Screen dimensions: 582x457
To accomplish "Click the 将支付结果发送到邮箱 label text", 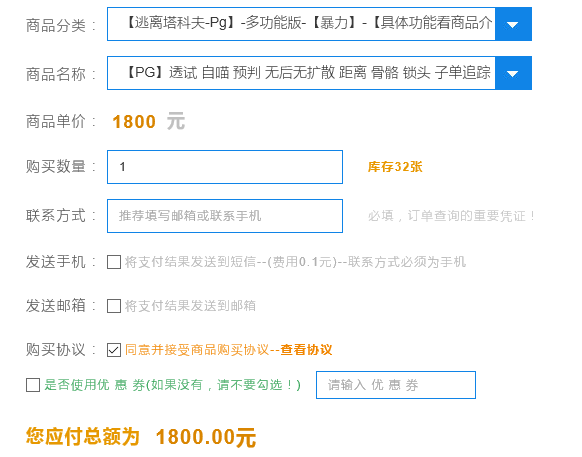I will click(x=190, y=306).
